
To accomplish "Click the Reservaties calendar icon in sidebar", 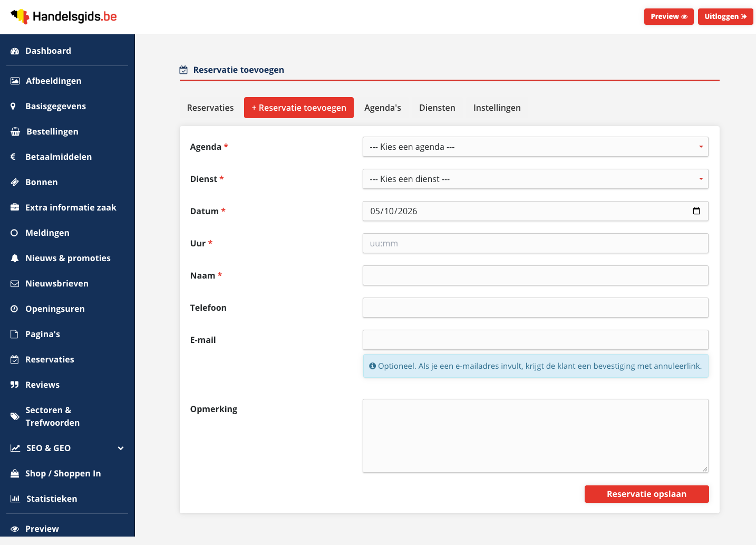I will pos(15,359).
